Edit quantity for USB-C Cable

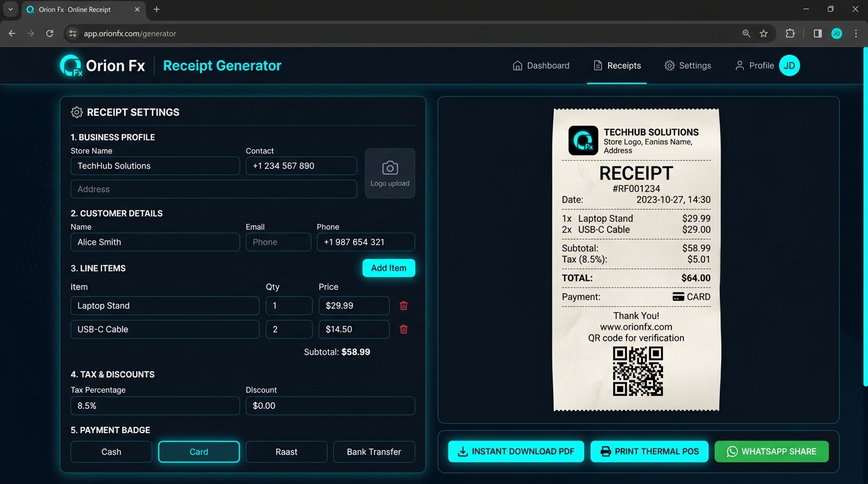[x=289, y=329]
